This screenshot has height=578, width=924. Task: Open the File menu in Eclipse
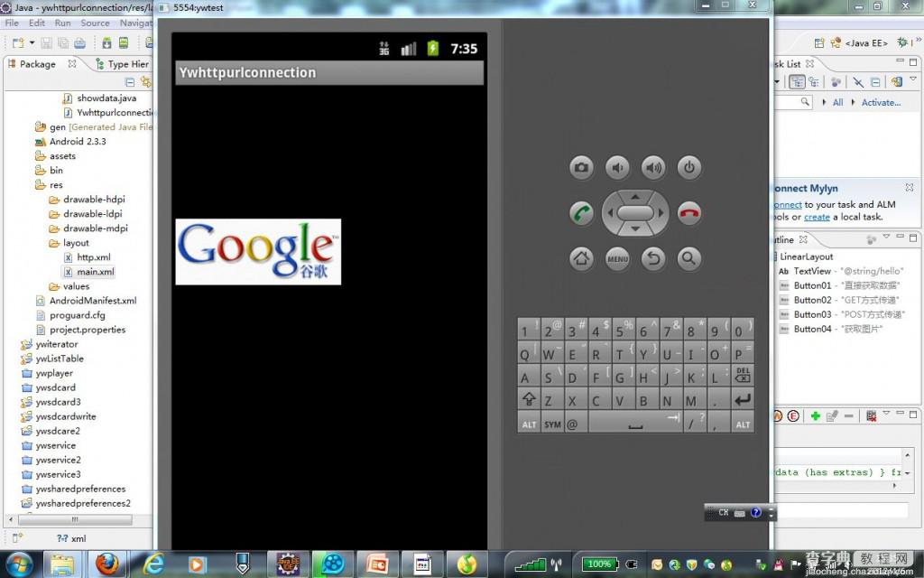[12, 23]
